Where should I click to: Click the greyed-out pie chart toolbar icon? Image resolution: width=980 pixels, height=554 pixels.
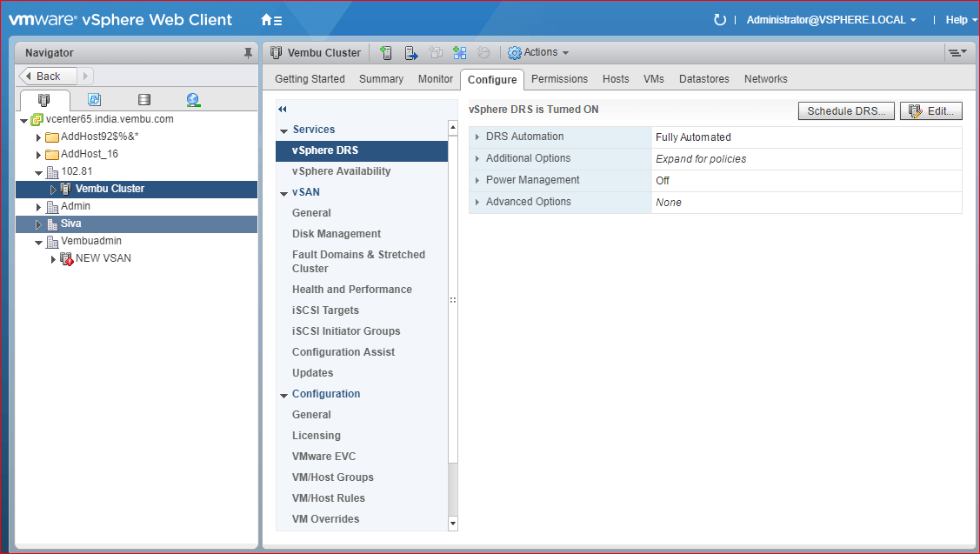483,53
